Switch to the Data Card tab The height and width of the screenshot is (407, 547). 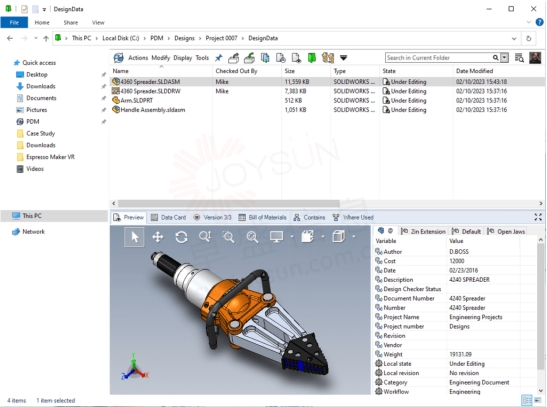(x=168, y=218)
